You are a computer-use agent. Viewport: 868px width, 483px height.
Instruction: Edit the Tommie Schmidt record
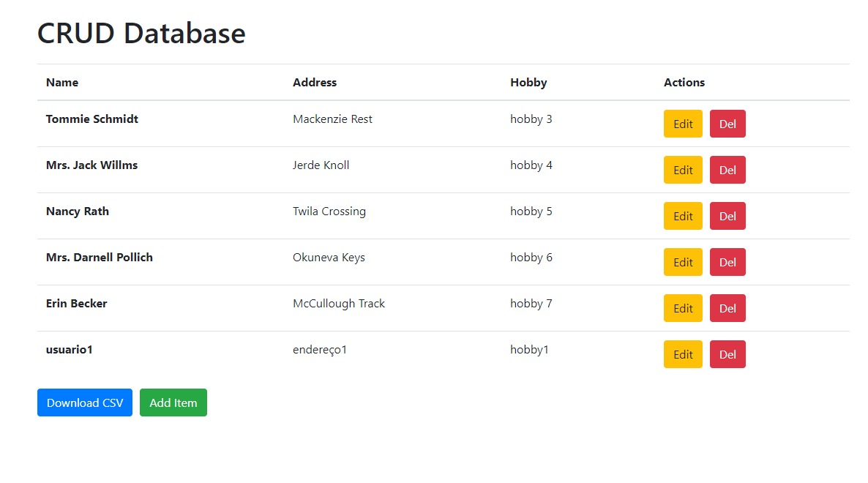pyautogui.click(x=682, y=124)
